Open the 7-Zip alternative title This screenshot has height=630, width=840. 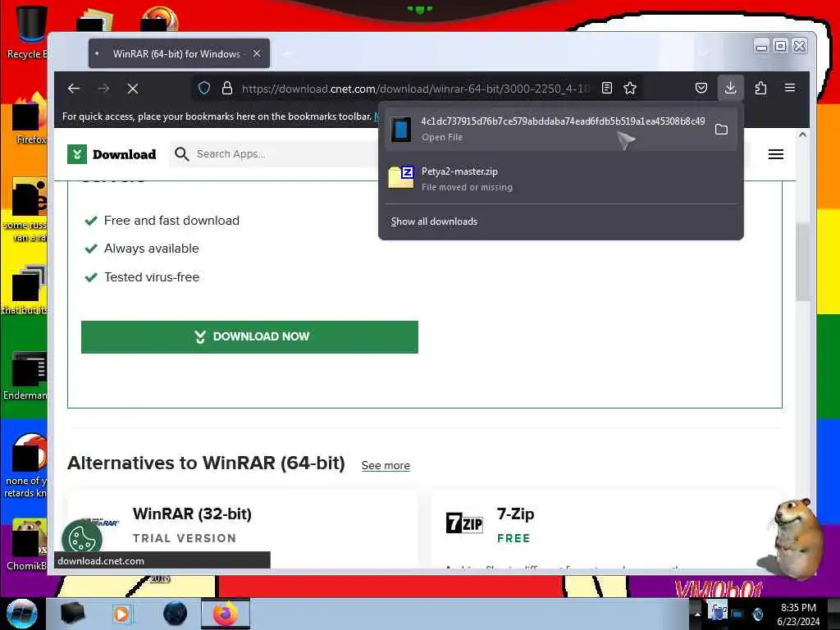(515, 514)
